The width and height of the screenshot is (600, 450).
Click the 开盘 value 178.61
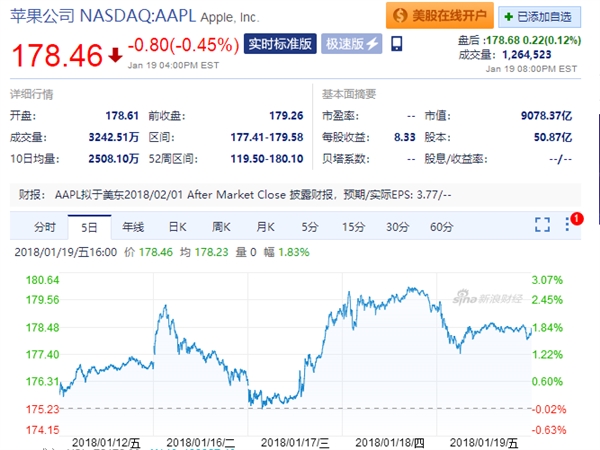[x=122, y=116]
